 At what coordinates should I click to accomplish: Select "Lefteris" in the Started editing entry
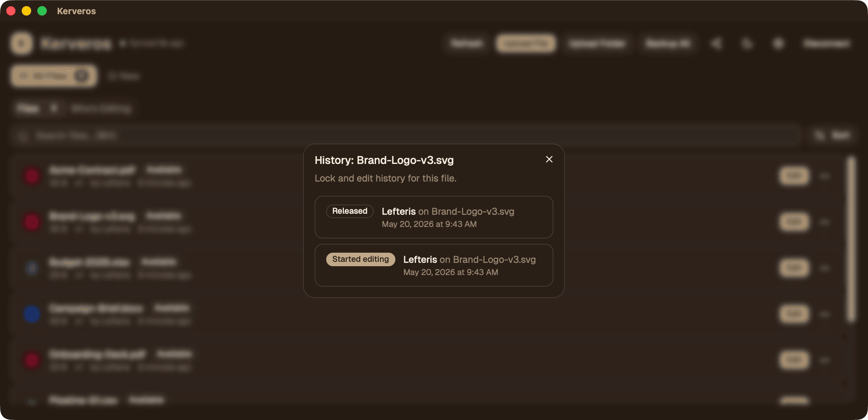point(420,259)
